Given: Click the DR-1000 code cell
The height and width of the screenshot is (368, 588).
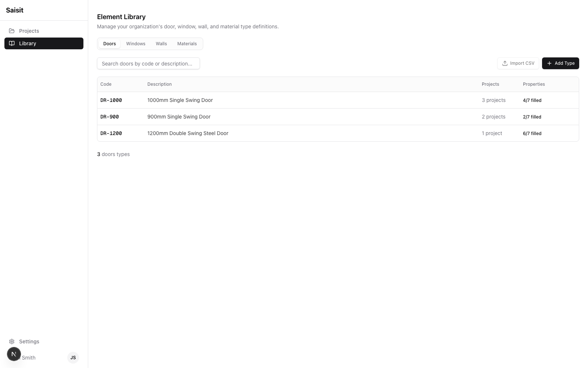Looking at the screenshot, I should tap(111, 100).
